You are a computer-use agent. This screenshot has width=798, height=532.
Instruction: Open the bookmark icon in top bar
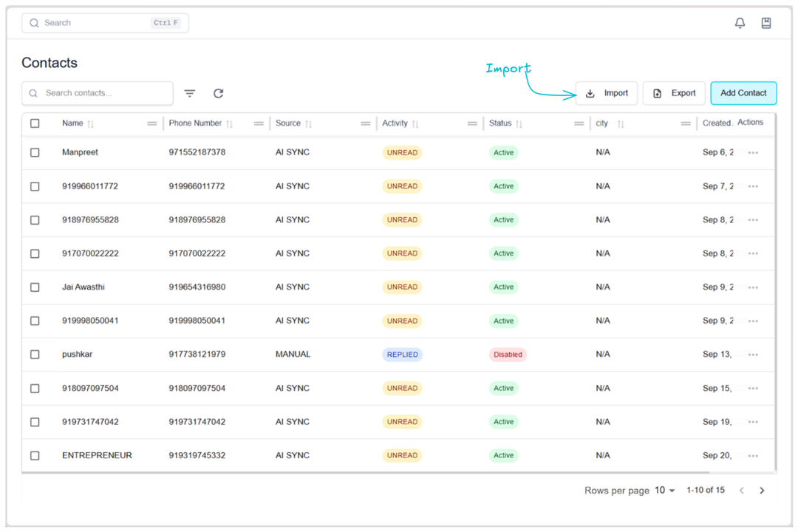[x=766, y=23]
